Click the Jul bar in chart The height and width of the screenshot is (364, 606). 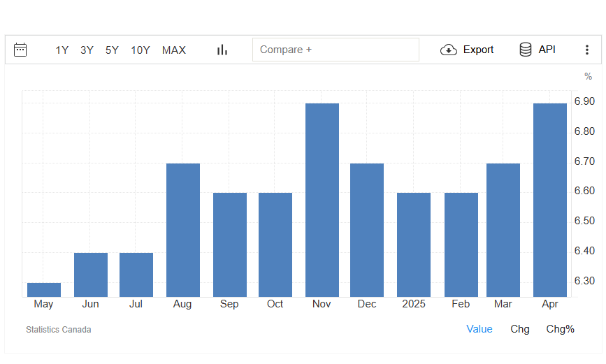(x=136, y=275)
